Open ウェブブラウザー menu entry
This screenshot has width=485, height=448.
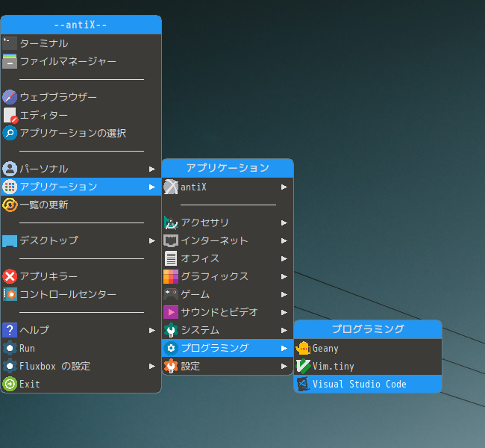click(81, 97)
